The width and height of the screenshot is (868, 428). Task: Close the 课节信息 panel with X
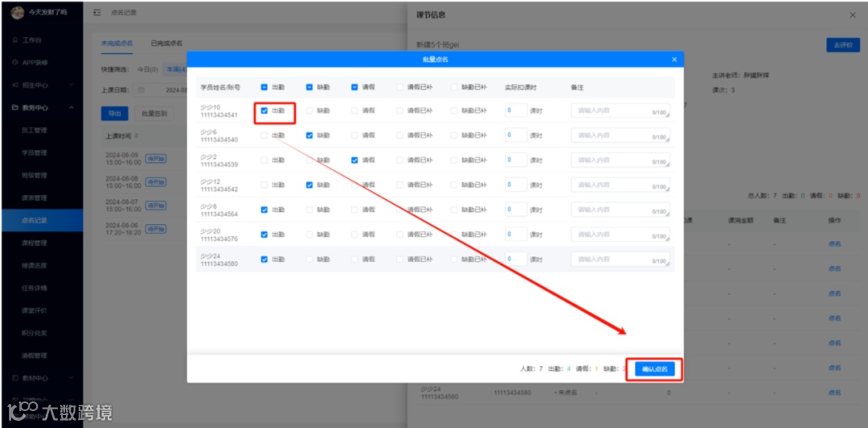[853, 15]
